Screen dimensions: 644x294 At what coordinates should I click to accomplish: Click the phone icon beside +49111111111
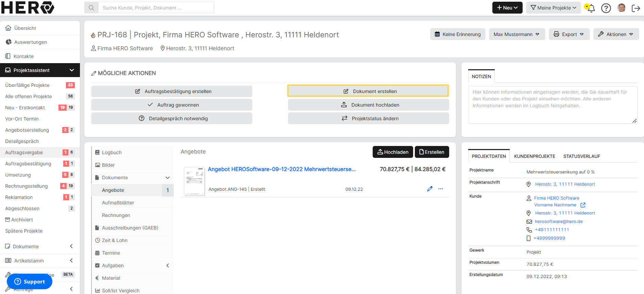[x=529, y=230]
